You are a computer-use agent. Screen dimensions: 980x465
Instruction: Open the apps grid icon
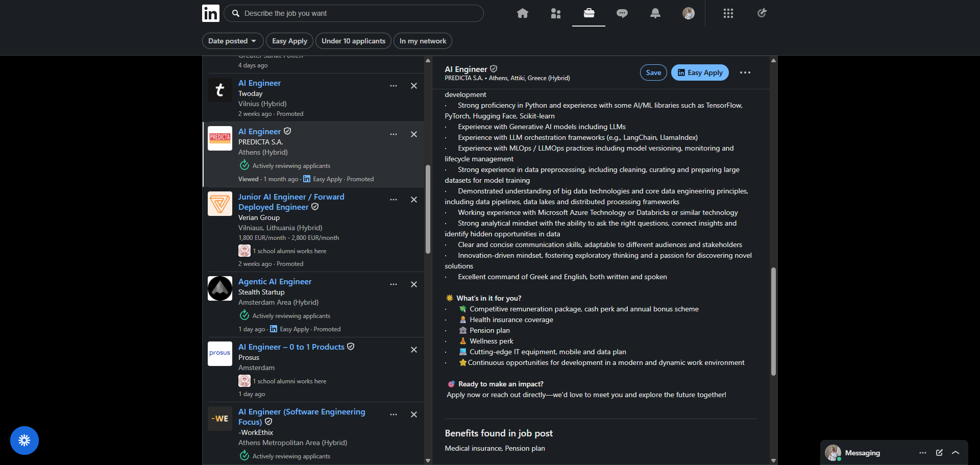pyautogui.click(x=728, y=13)
